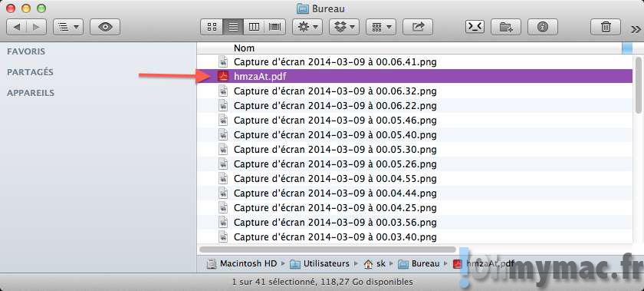Image resolution: width=644 pixels, height=291 pixels.
Task: Select the hmzaAt.pdf file row
Action: [x=415, y=76]
